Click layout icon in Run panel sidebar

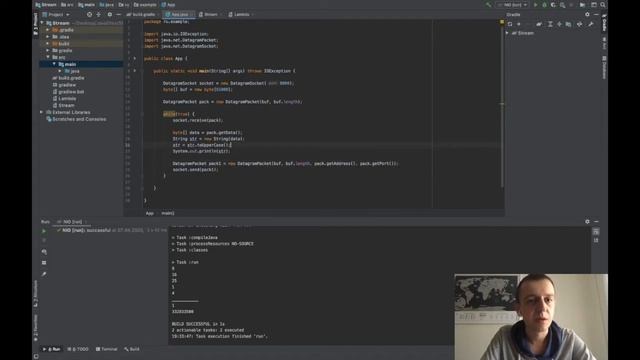(44, 263)
